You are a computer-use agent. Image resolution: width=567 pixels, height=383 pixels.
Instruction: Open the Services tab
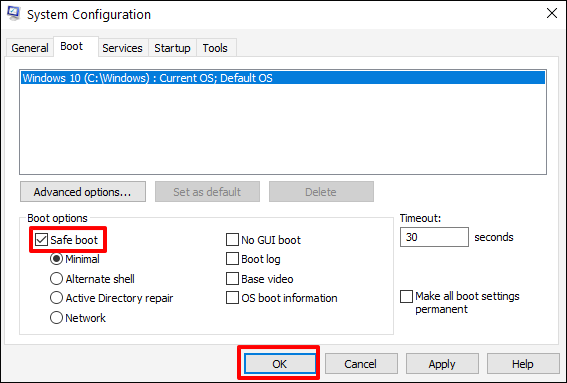coord(122,48)
